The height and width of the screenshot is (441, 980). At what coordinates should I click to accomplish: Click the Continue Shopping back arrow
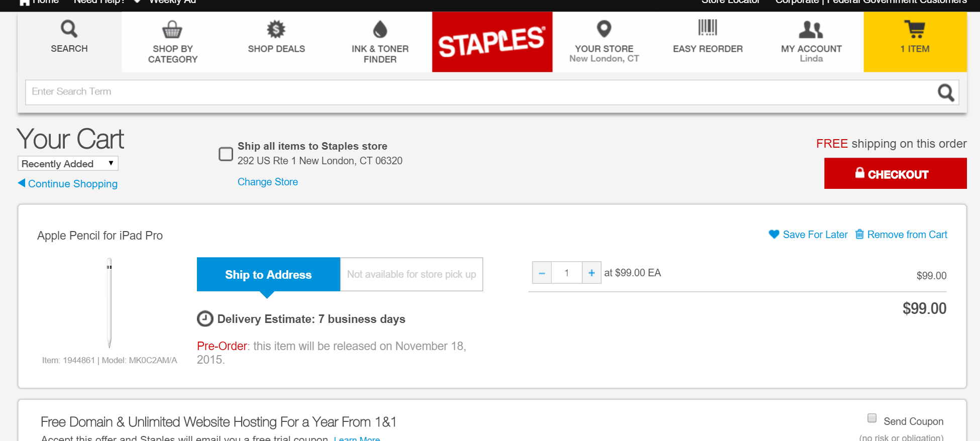coord(22,183)
